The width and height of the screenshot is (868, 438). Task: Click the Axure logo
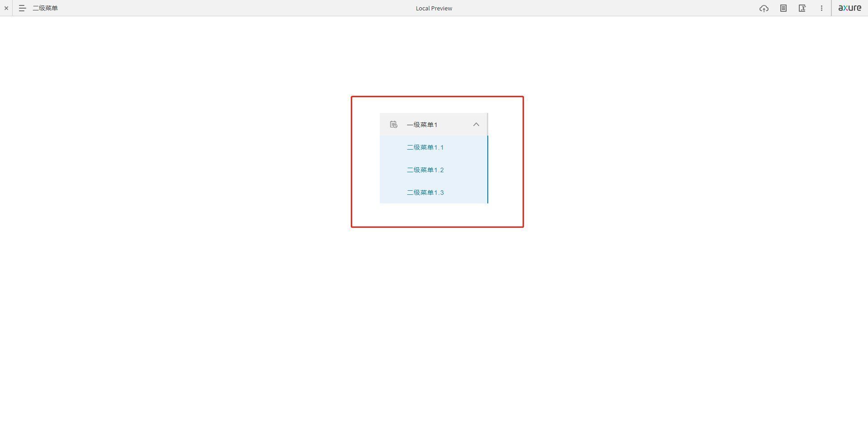[850, 8]
